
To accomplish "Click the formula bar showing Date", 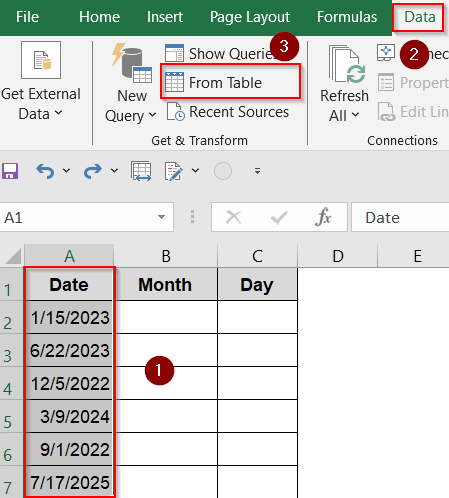I will coord(400,217).
